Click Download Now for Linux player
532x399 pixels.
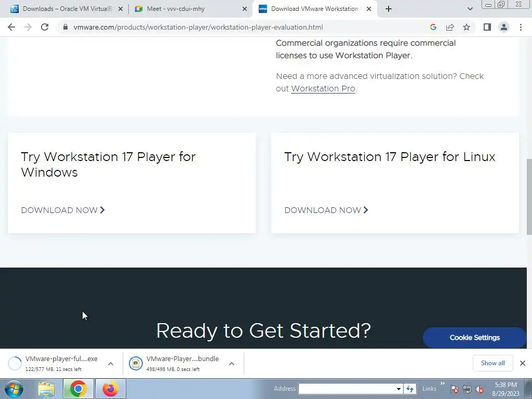[326, 210]
